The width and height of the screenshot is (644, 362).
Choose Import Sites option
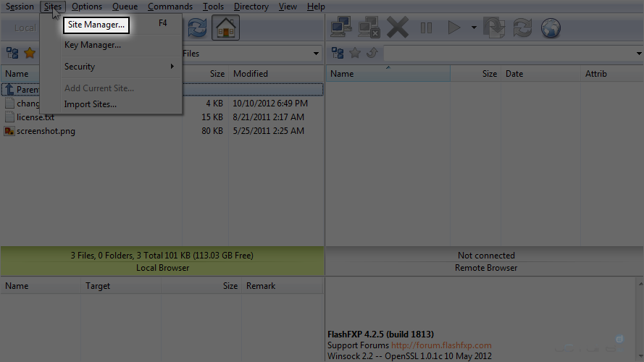point(90,104)
